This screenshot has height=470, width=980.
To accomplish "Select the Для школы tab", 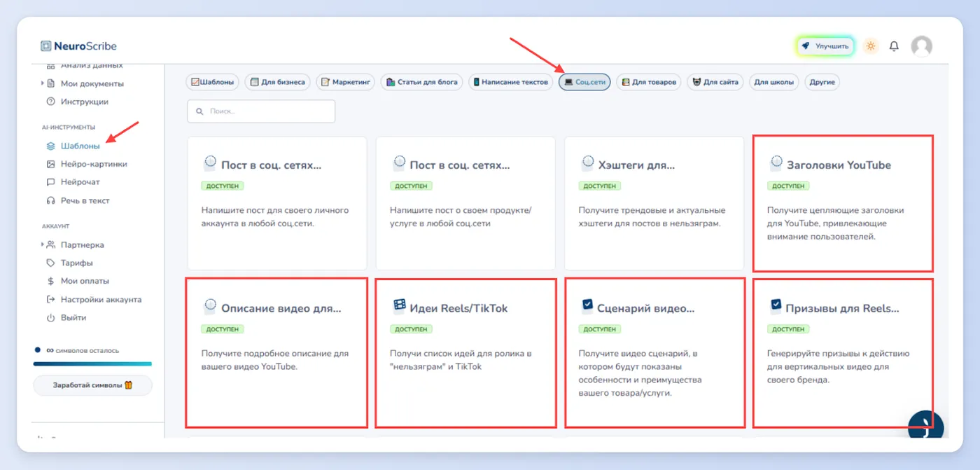I will point(774,82).
